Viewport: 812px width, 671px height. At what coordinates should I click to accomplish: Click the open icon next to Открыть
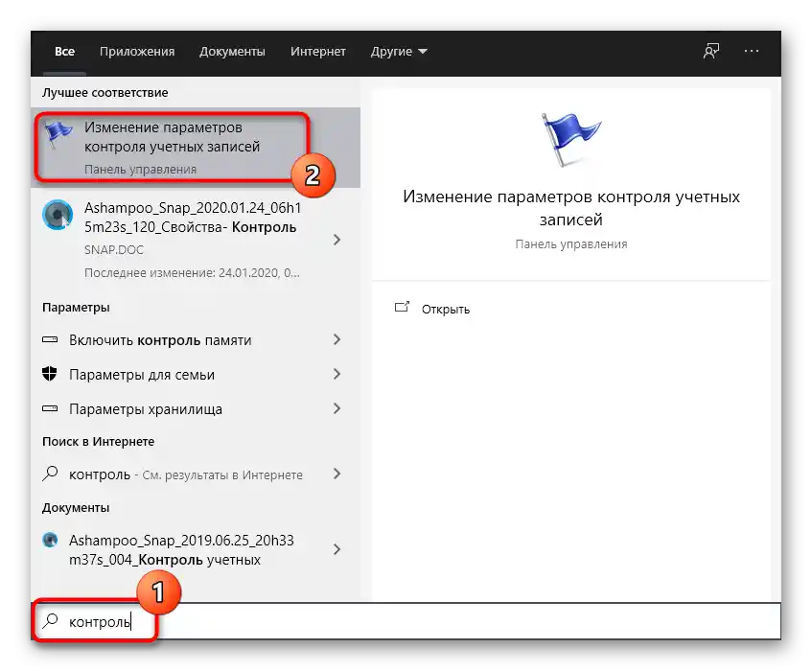coord(402,308)
